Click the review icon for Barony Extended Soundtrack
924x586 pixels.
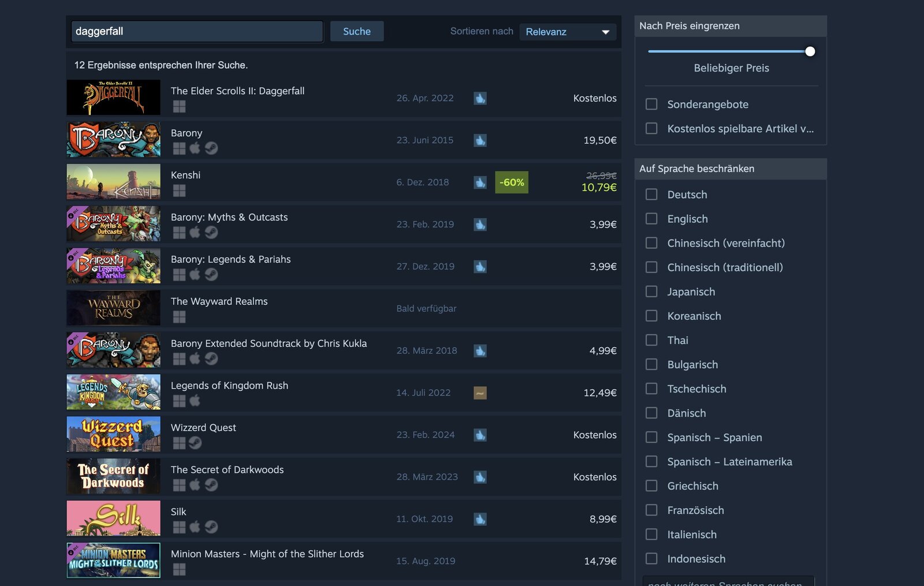(480, 351)
